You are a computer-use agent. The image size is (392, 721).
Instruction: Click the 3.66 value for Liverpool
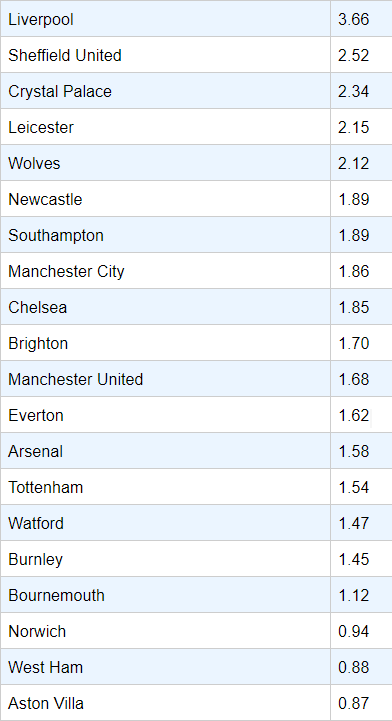[x=354, y=19]
